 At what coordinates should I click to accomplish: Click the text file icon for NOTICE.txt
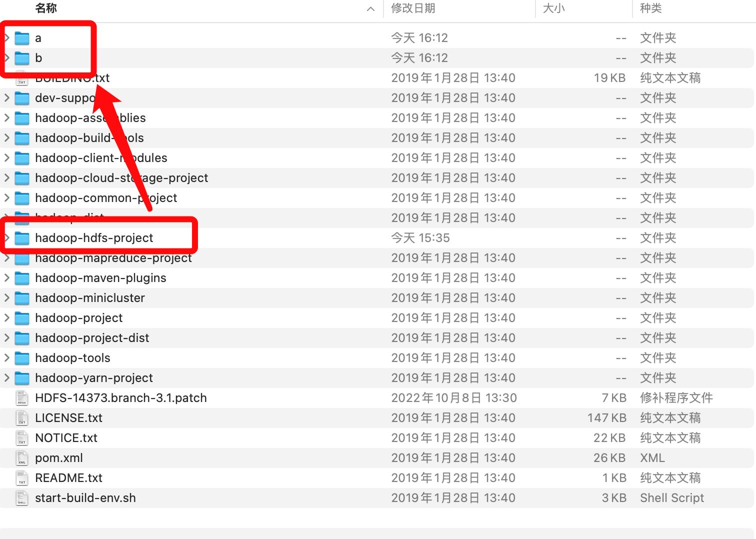coord(22,438)
